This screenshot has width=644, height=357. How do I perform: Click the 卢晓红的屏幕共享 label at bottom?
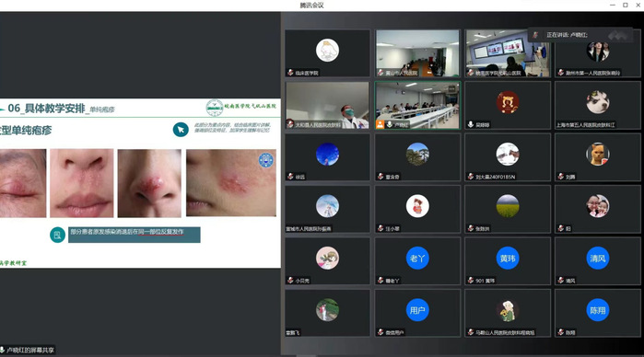[30, 350]
